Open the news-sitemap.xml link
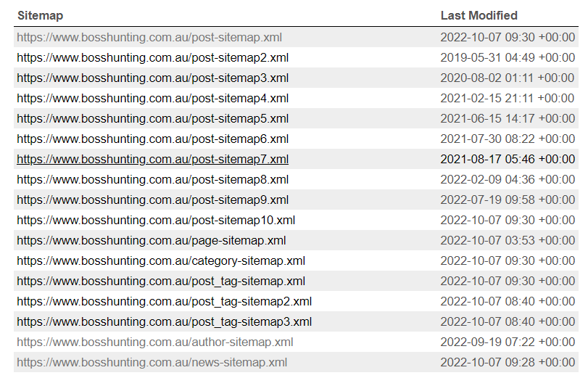This screenshot has width=588, height=378. click(x=152, y=362)
